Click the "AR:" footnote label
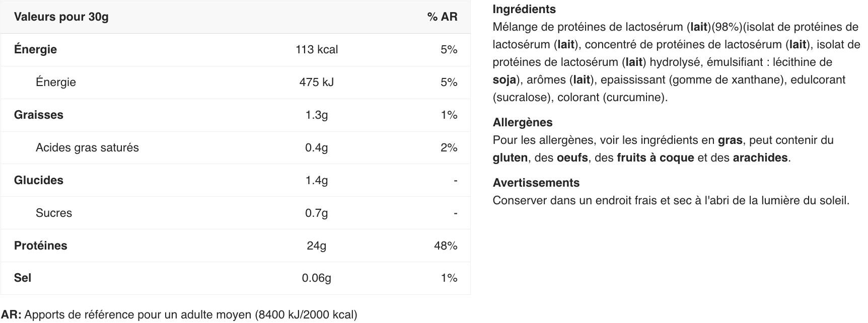Screen dimensions: 868x323 (x=11, y=314)
